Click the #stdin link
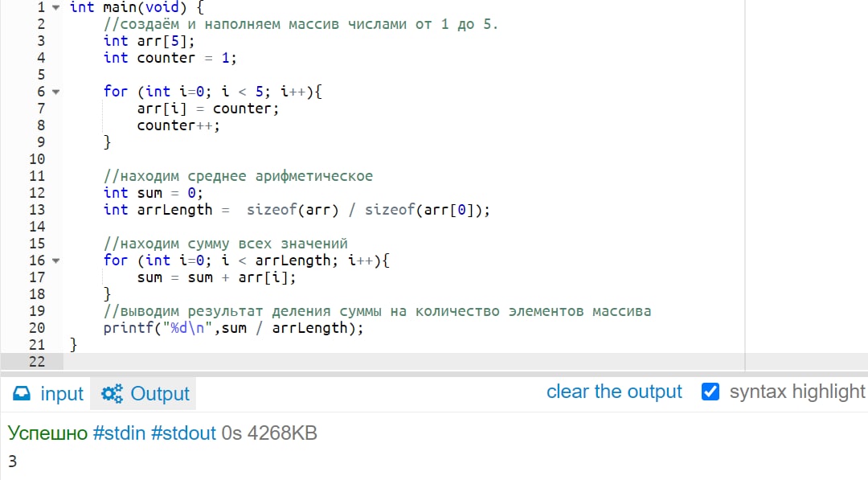The height and width of the screenshot is (480, 868). pyautogui.click(x=119, y=433)
